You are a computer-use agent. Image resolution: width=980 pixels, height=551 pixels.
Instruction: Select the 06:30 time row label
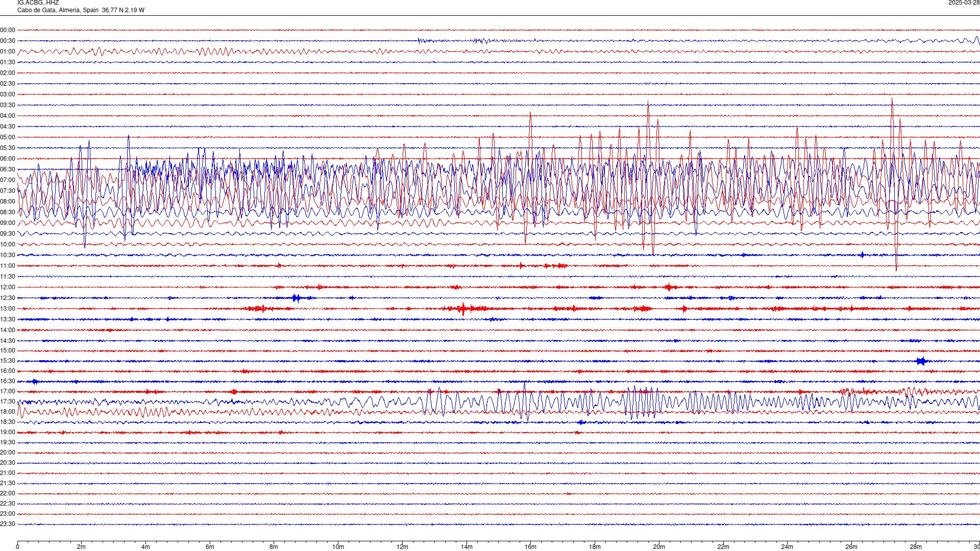click(8, 169)
